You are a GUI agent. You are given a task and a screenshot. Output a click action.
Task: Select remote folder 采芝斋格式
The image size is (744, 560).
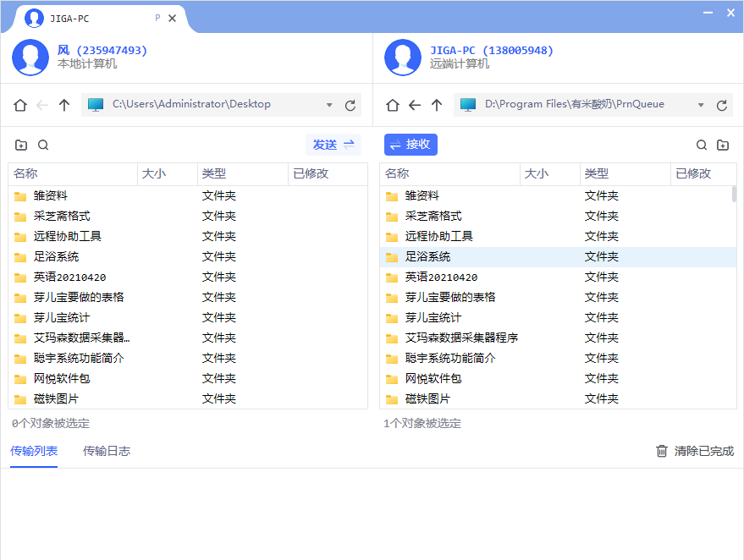click(558, 217)
